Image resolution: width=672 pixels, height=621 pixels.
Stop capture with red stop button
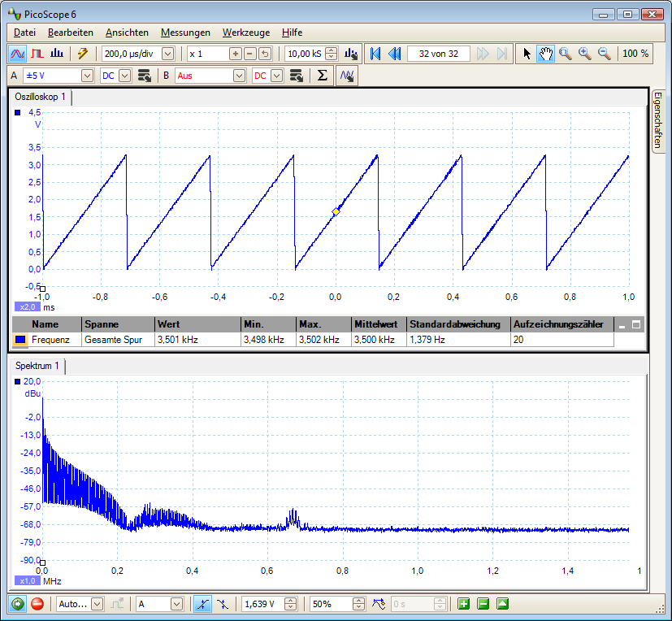[37, 604]
